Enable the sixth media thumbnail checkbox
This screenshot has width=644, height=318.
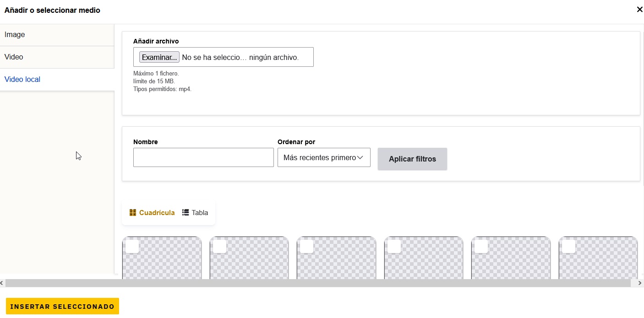[569, 247]
